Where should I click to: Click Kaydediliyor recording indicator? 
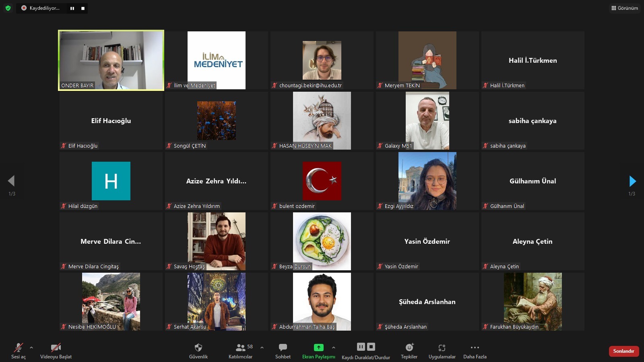point(40,8)
